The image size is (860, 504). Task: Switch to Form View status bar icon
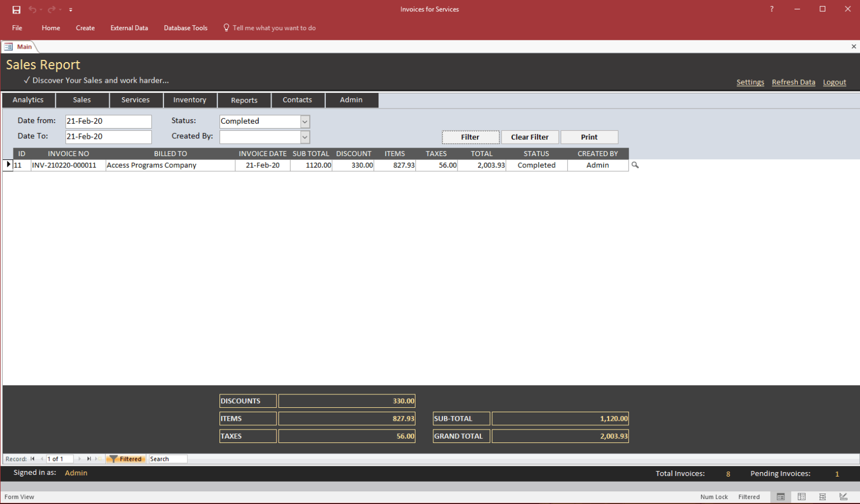[x=780, y=497]
